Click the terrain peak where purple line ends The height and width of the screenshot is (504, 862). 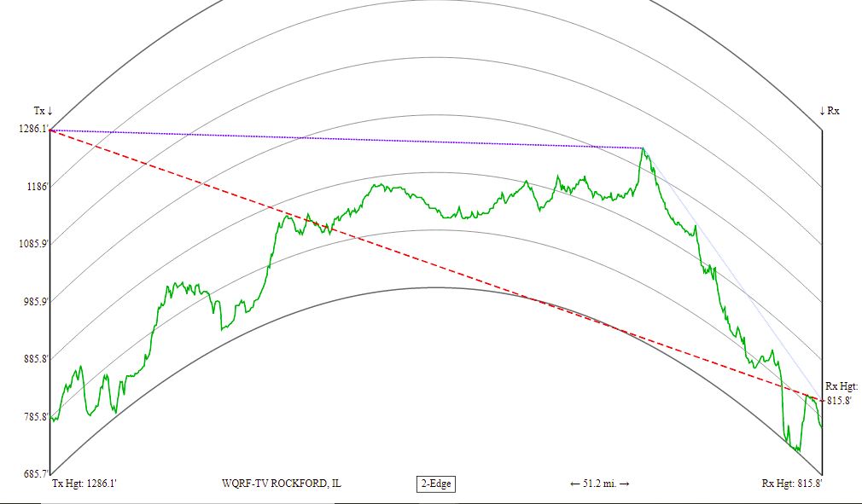pyautogui.click(x=643, y=148)
